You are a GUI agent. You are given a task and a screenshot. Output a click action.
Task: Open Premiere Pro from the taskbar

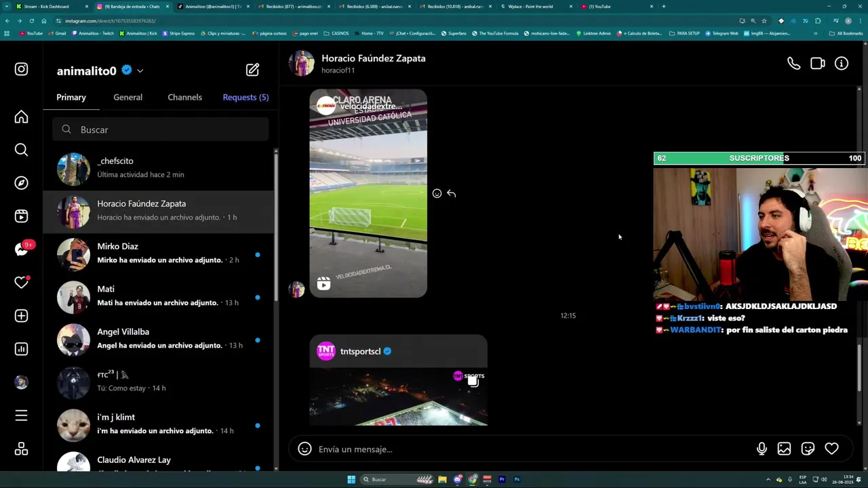502,479
